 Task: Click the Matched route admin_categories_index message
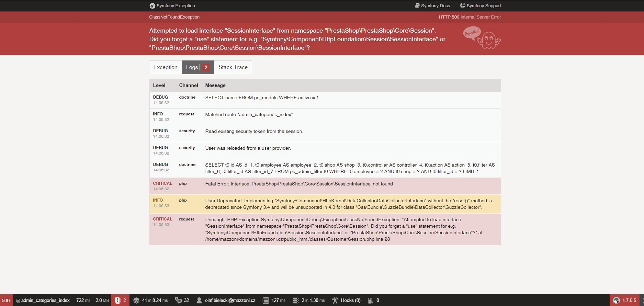(249, 114)
